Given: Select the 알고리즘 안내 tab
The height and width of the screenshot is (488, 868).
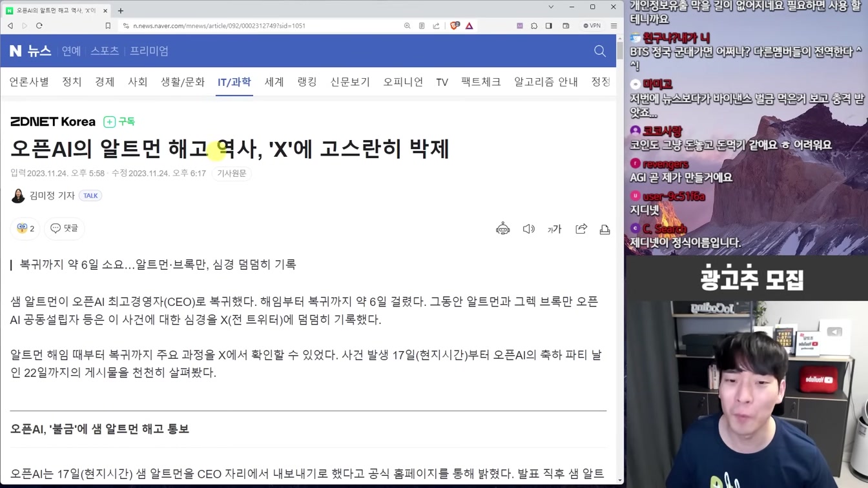Looking at the screenshot, I should pos(546,82).
